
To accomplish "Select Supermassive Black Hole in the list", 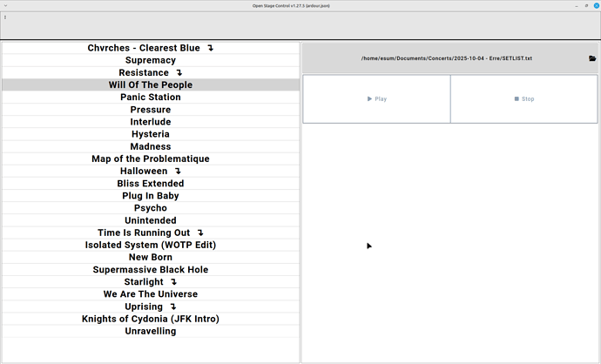I will 151,270.
